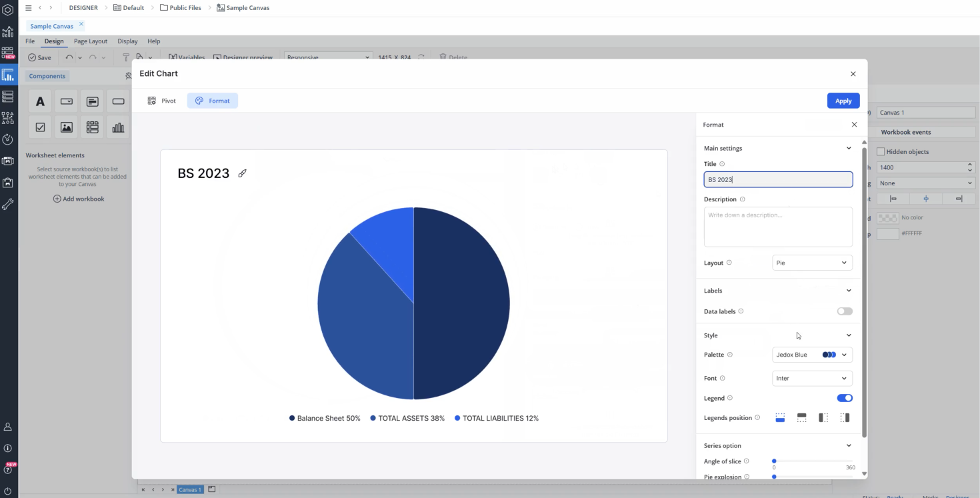Open the Layout dropdown set to Pie
980x498 pixels.
pyautogui.click(x=811, y=263)
